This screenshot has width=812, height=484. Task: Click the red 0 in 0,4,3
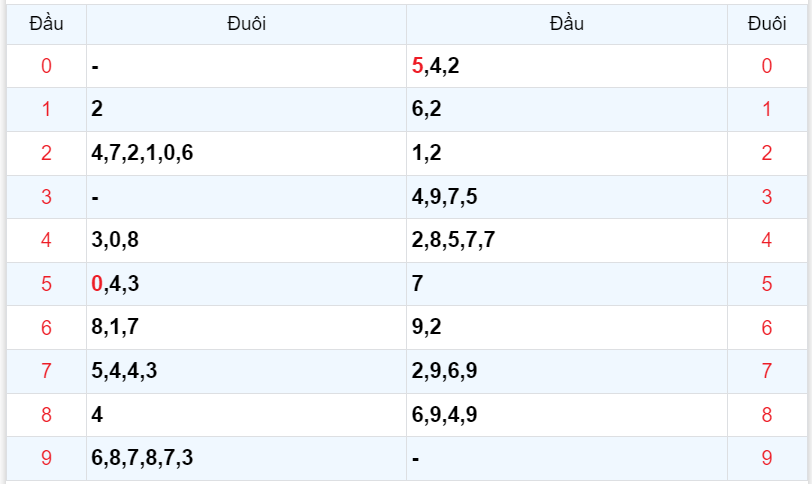tap(97, 284)
